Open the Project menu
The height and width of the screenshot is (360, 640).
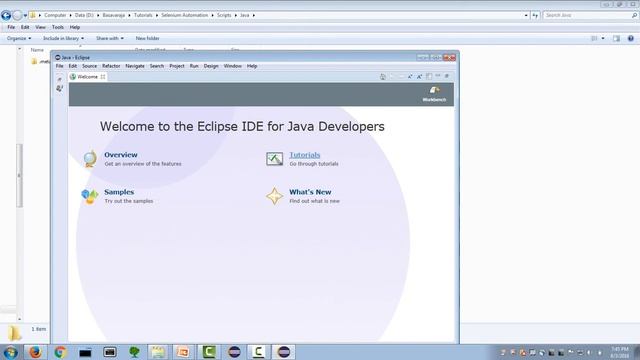point(177,66)
